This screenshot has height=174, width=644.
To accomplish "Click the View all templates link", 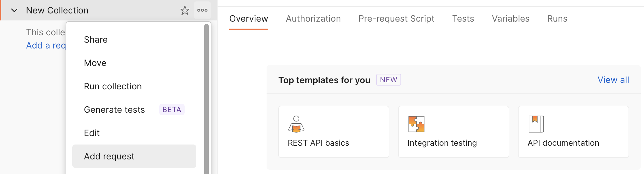I will tap(613, 80).
